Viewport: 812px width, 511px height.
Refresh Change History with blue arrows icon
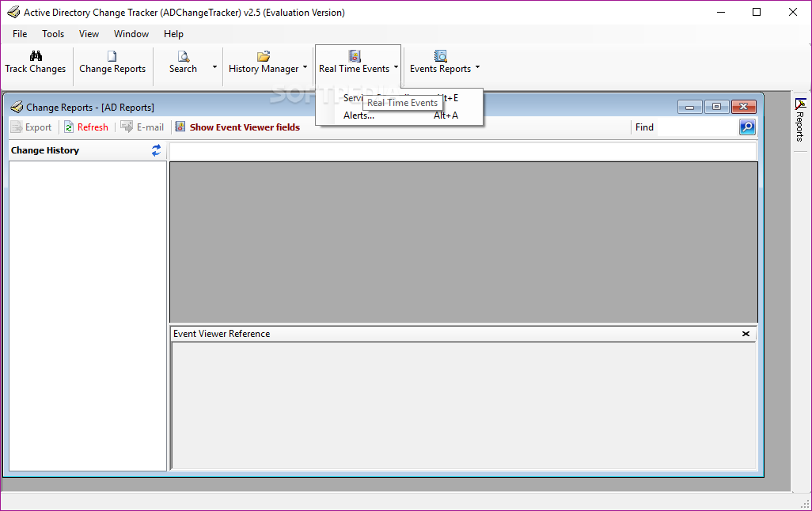click(156, 150)
